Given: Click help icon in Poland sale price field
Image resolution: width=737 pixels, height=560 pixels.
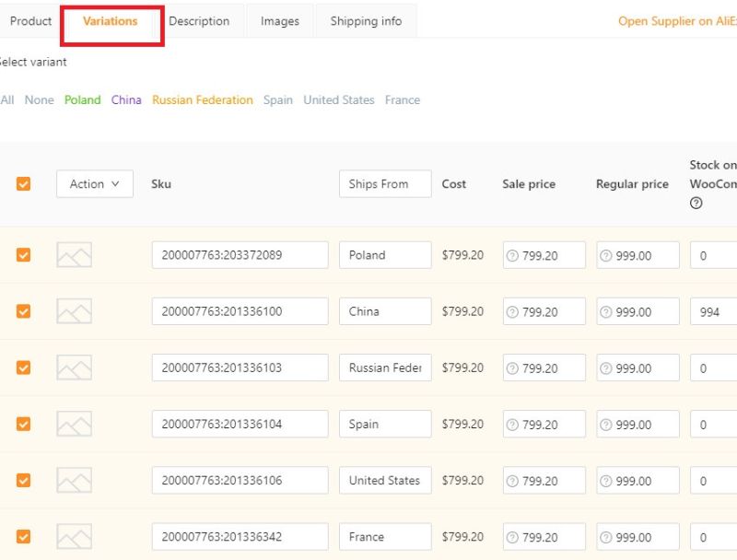Looking at the screenshot, I should coord(513,256).
